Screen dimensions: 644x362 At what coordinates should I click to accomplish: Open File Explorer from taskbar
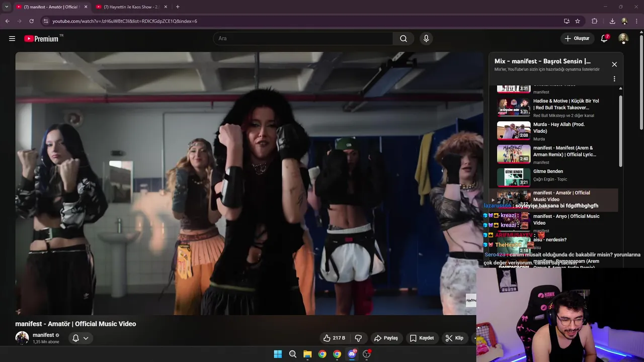[x=307, y=354]
